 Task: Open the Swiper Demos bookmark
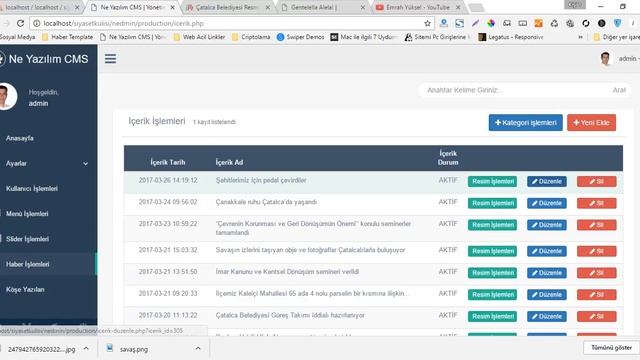pos(300,37)
